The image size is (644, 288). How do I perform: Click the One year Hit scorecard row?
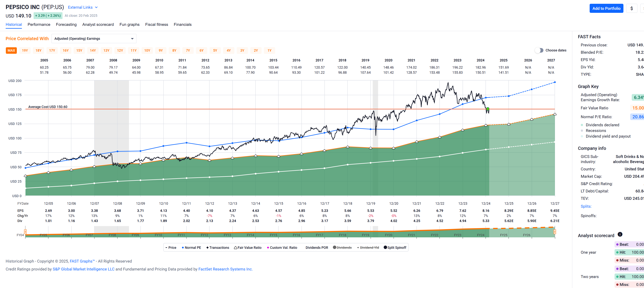(629, 252)
